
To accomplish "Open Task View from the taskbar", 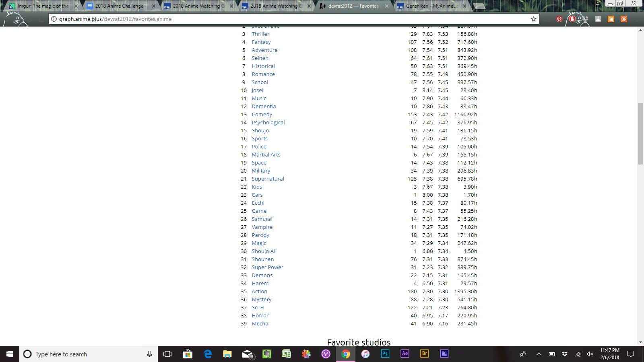I will [x=167, y=354].
